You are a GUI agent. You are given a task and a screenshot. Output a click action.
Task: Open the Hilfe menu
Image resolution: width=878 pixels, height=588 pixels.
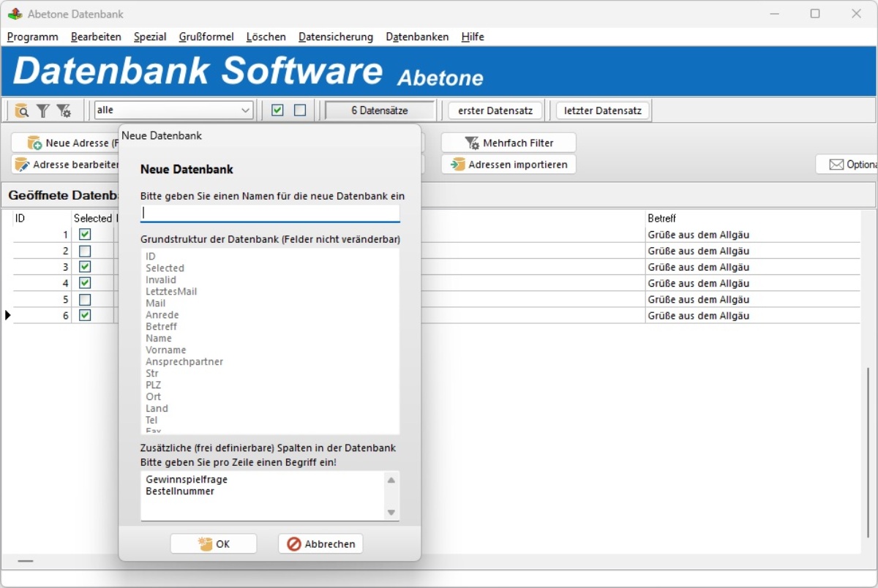click(473, 37)
